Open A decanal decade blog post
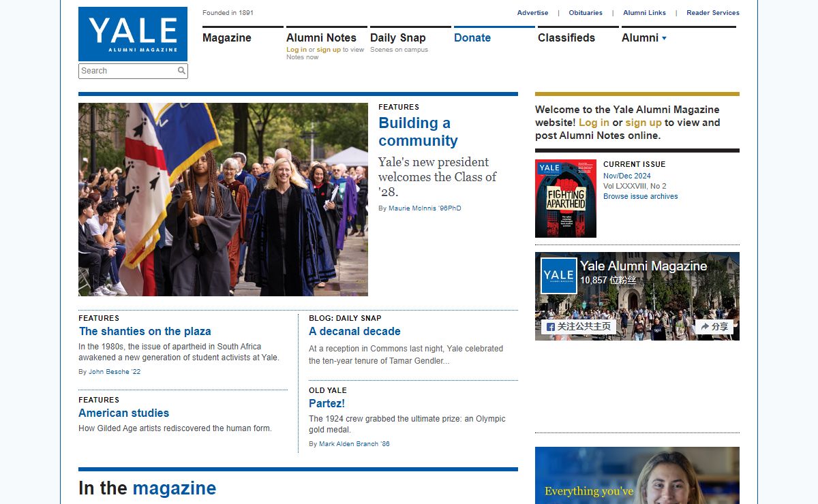 (354, 332)
